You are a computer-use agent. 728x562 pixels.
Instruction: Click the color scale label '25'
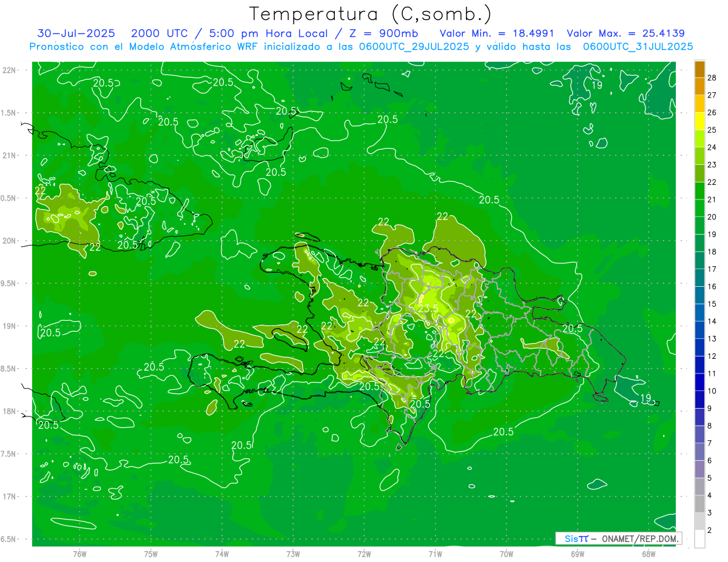(x=712, y=130)
